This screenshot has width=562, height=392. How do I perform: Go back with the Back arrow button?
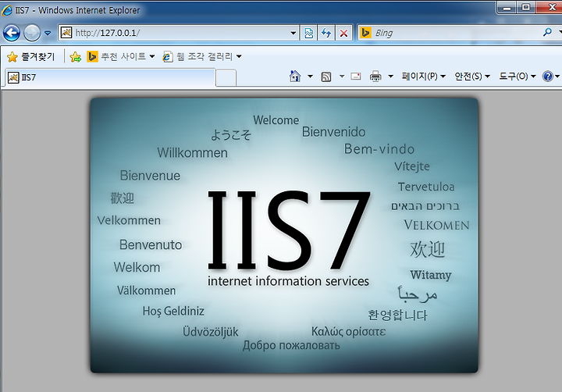click(12, 33)
